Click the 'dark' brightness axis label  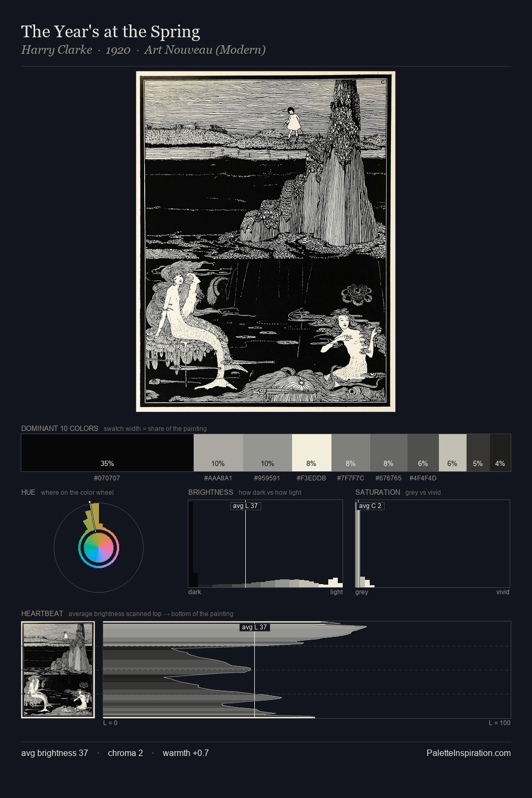pyautogui.click(x=195, y=592)
